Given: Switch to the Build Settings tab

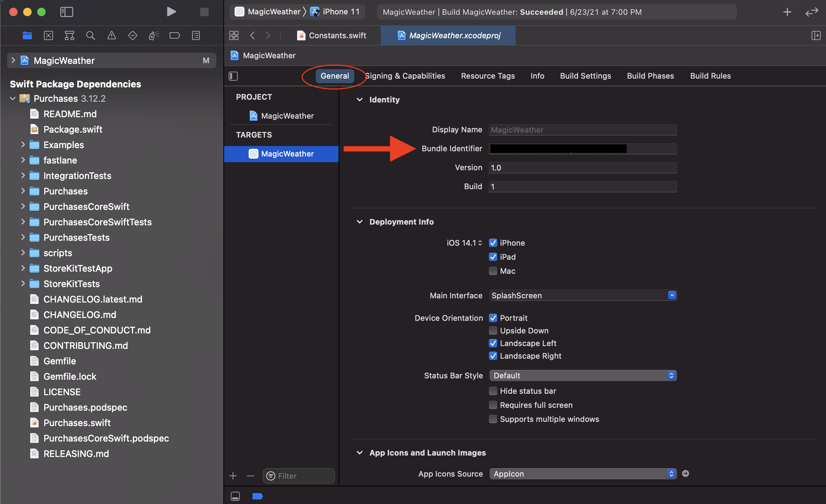Looking at the screenshot, I should click(x=585, y=76).
